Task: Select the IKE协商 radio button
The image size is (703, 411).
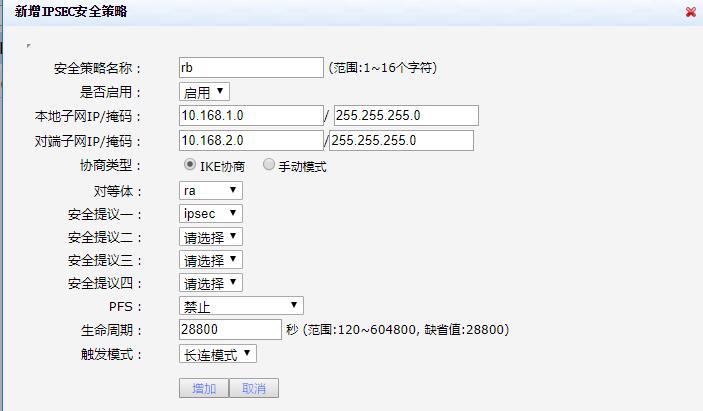Action: point(189,165)
